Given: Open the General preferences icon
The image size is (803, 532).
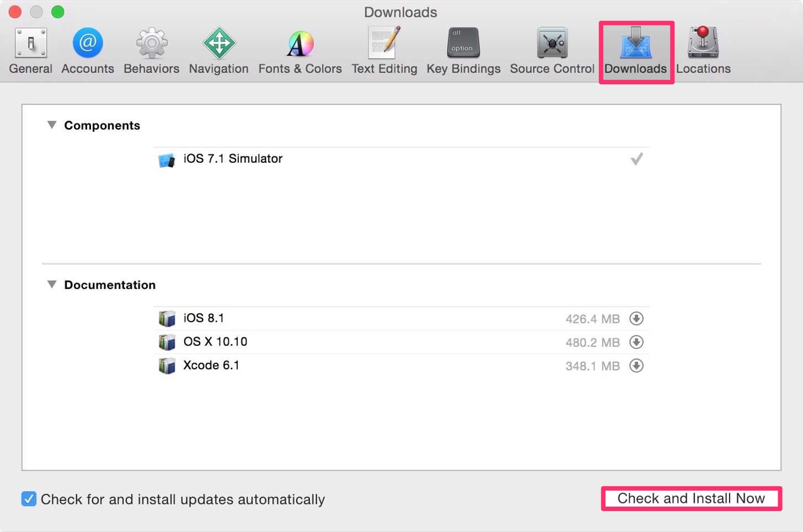Looking at the screenshot, I should [x=31, y=43].
